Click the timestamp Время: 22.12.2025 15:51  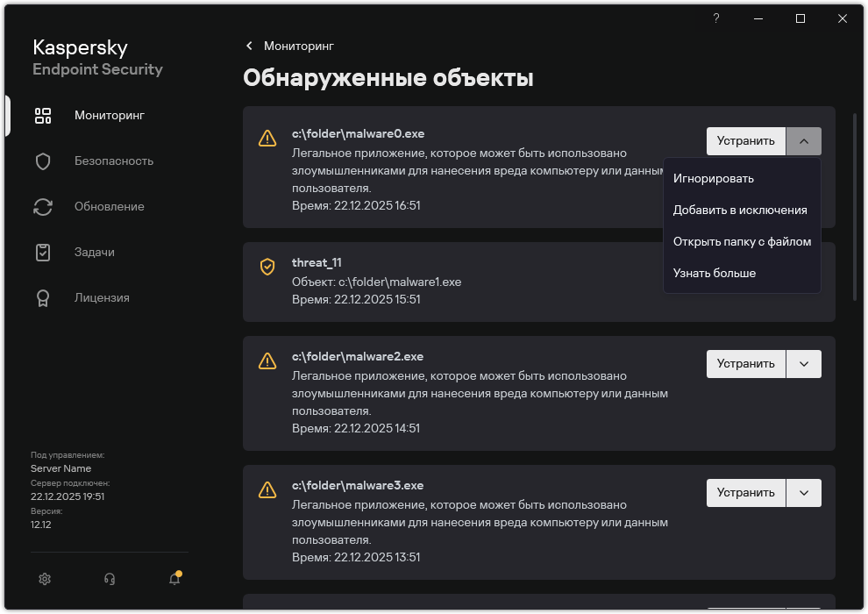356,299
